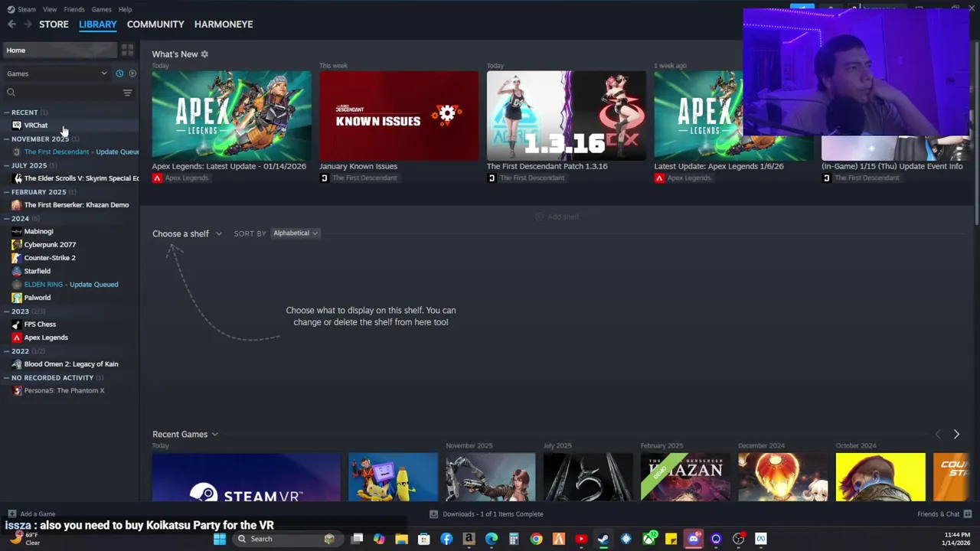Go back with the left navigation arrow

pyautogui.click(x=11, y=24)
